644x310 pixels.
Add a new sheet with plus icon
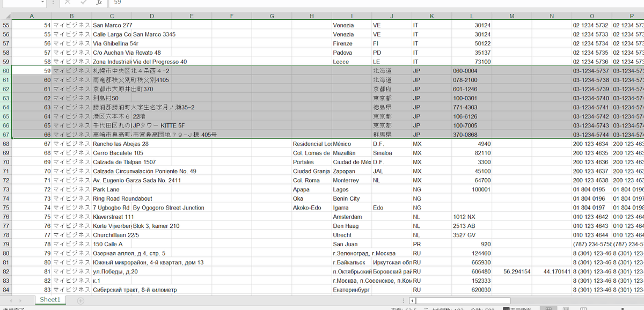tap(80, 300)
